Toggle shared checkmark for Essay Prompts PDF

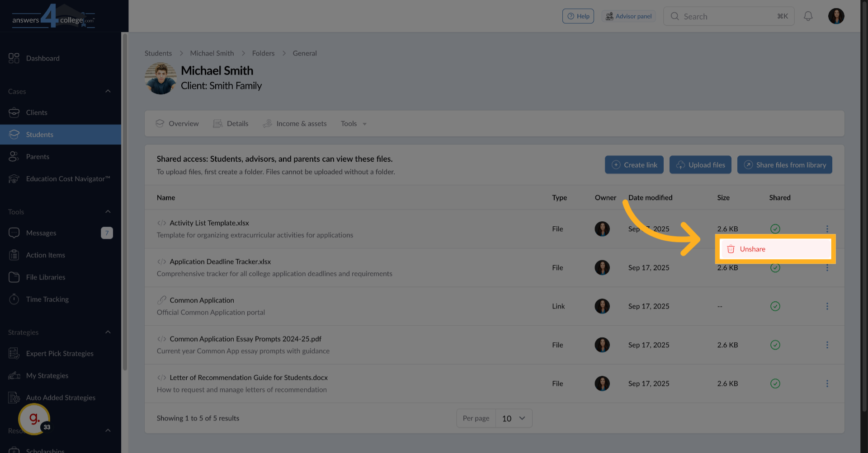pyautogui.click(x=775, y=345)
